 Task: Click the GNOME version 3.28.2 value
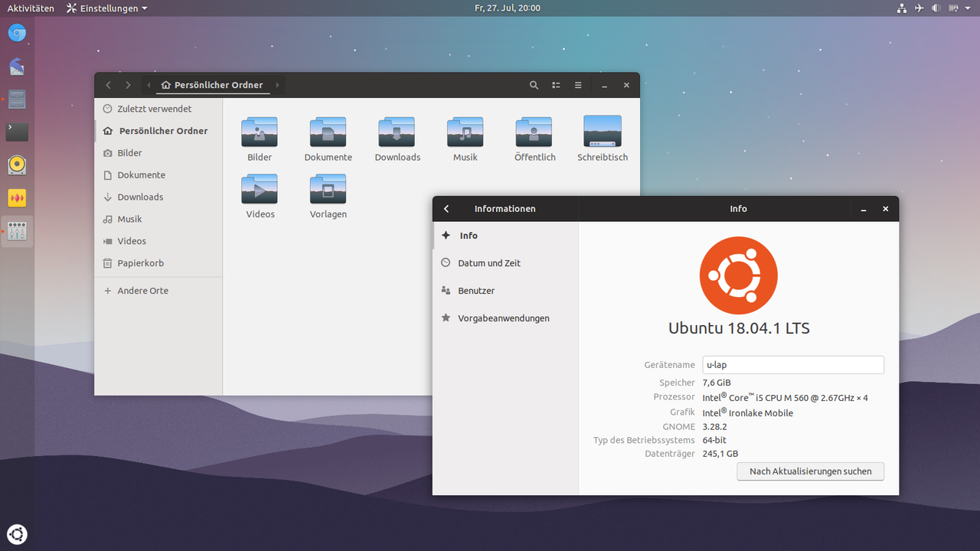point(714,426)
